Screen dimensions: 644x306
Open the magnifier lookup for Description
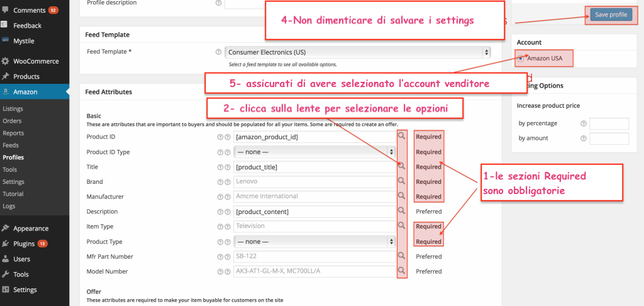tap(402, 210)
